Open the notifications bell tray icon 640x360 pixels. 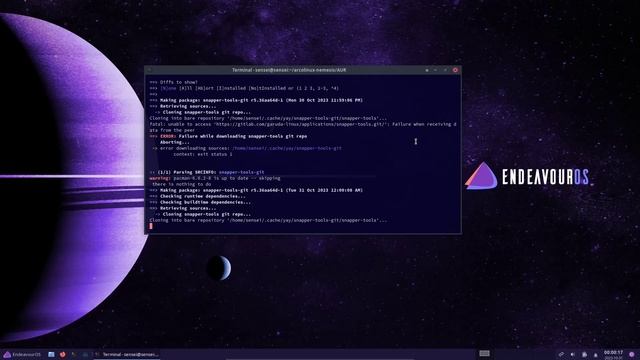[x=596, y=355]
